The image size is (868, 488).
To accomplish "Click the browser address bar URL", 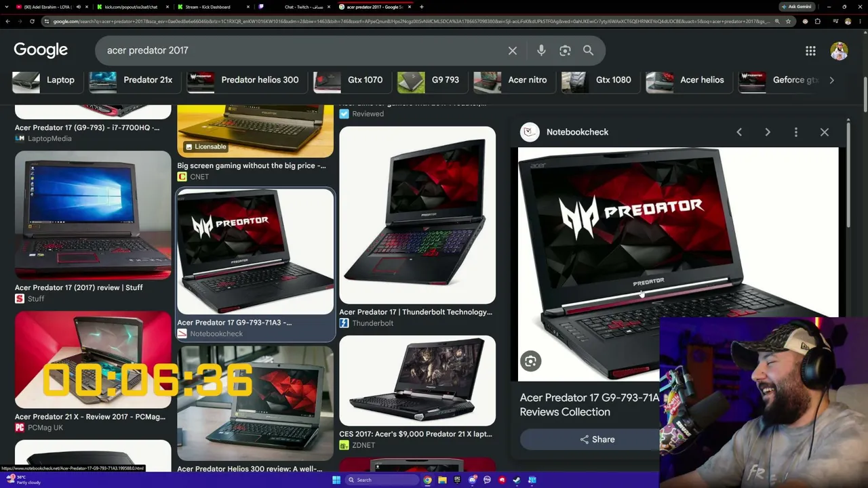I will 410,22.
